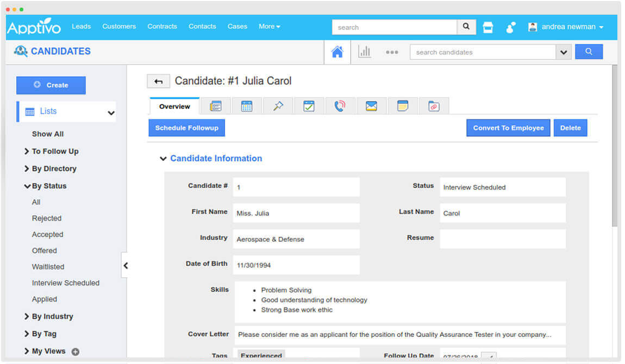Viewport: 625px width, 364px height.
Task: Click the Convert To Employee button
Action: tap(508, 128)
